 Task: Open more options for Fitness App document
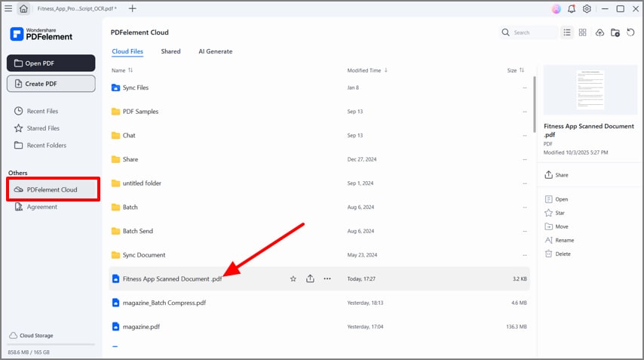point(327,278)
